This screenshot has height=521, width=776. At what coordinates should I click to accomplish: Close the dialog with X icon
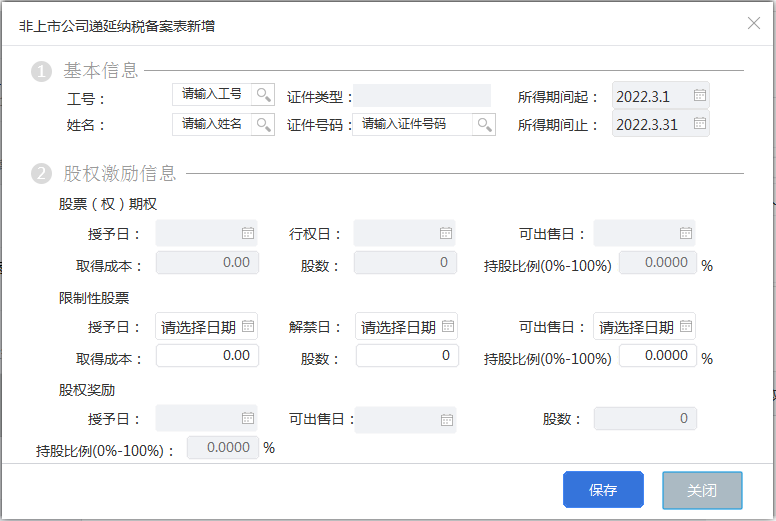point(754,23)
